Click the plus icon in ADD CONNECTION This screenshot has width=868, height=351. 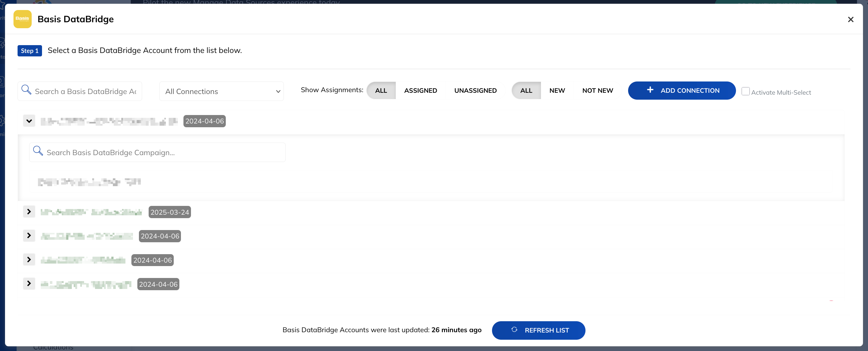click(x=650, y=90)
